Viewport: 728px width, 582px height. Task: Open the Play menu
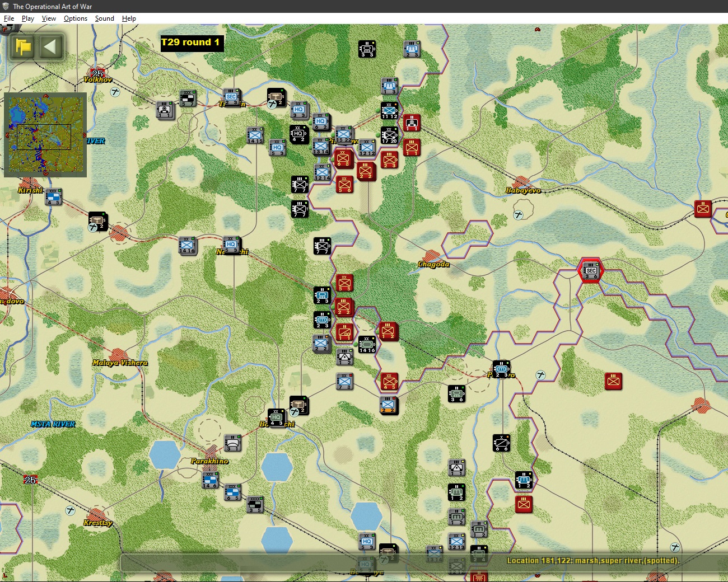pos(28,18)
